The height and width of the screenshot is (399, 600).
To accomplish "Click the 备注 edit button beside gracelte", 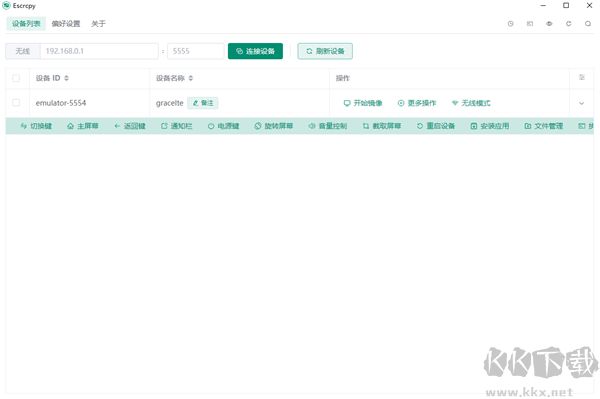I will (x=203, y=103).
